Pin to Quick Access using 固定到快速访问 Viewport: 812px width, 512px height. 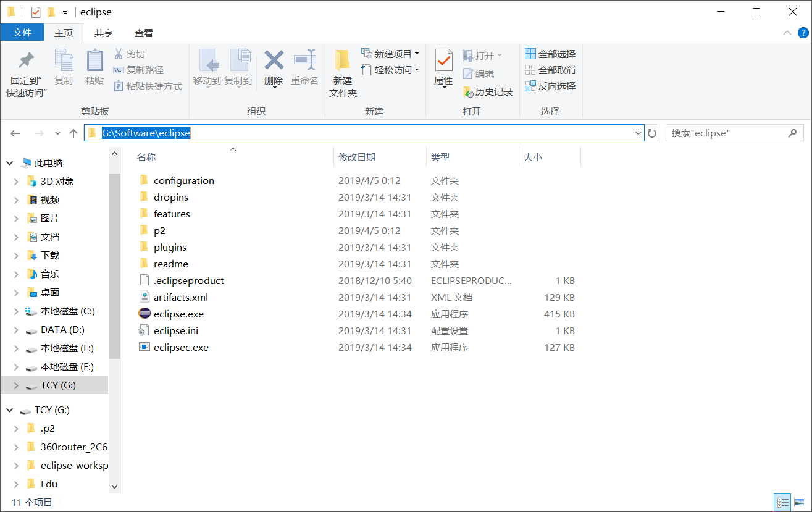pos(25,70)
